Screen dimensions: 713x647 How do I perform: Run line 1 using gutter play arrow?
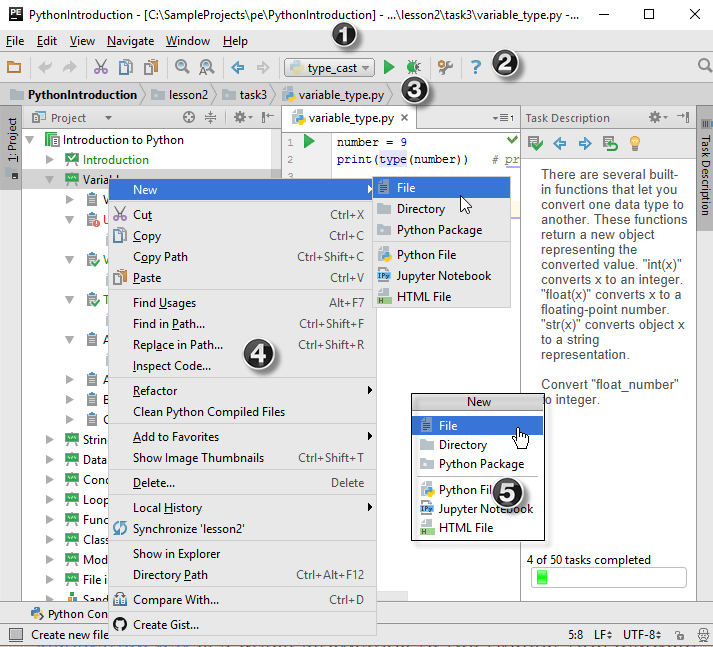pyautogui.click(x=309, y=141)
